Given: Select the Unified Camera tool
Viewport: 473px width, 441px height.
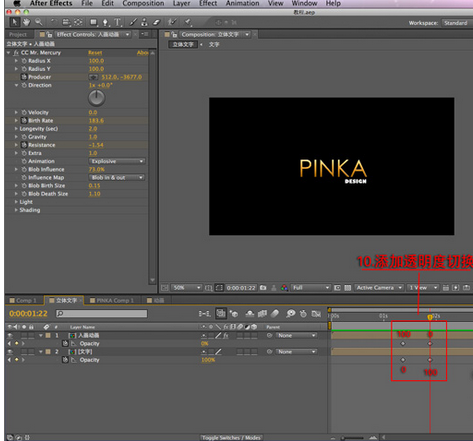Looking at the screenshot, I should click(66, 22).
